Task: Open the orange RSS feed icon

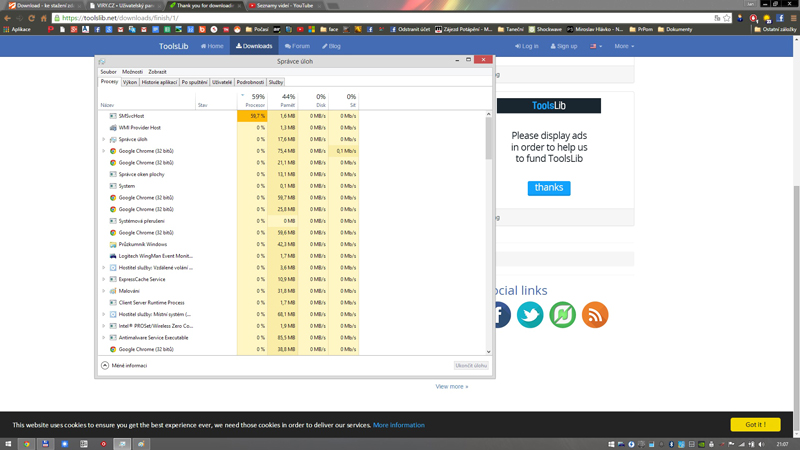Action: click(x=595, y=315)
